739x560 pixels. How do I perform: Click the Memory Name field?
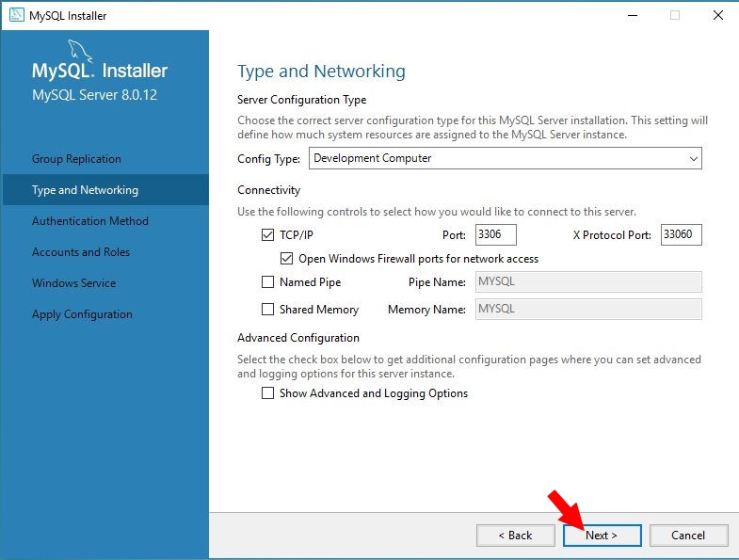coord(588,310)
